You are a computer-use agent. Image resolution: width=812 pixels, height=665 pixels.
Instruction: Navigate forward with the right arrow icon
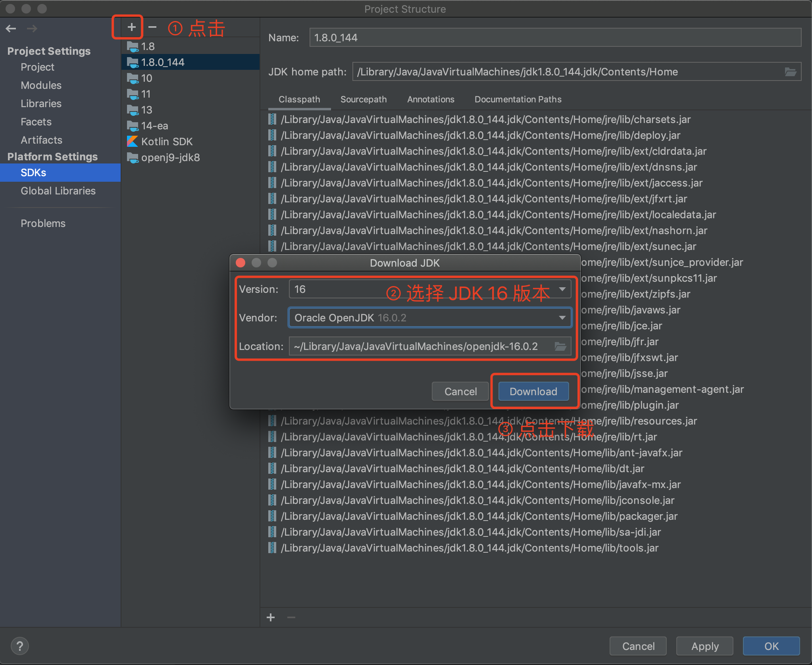[32, 28]
